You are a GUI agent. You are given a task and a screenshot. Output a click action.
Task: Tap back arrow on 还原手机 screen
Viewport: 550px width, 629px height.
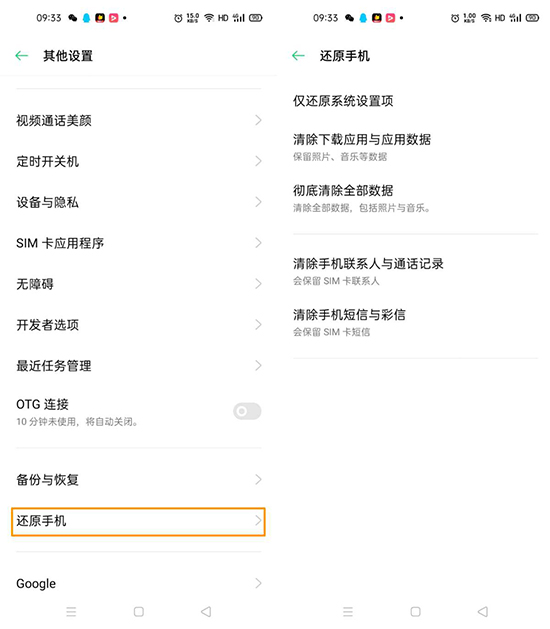pyautogui.click(x=298, y=56)
